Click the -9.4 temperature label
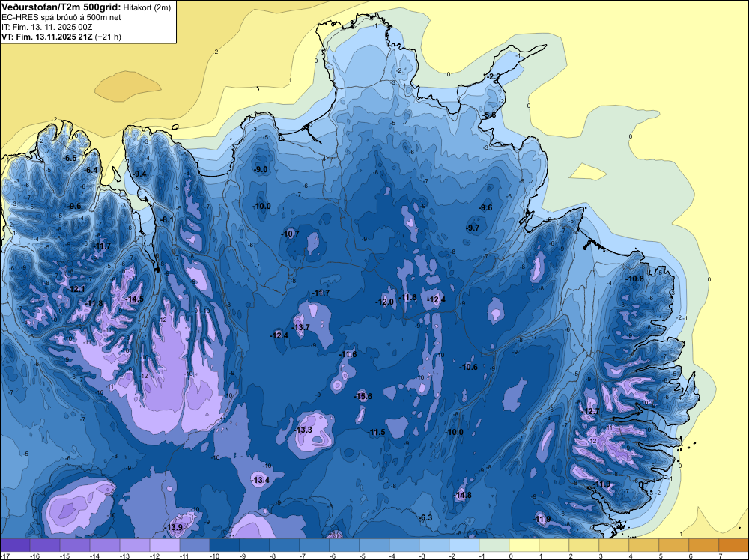 [x=139, y=174]
